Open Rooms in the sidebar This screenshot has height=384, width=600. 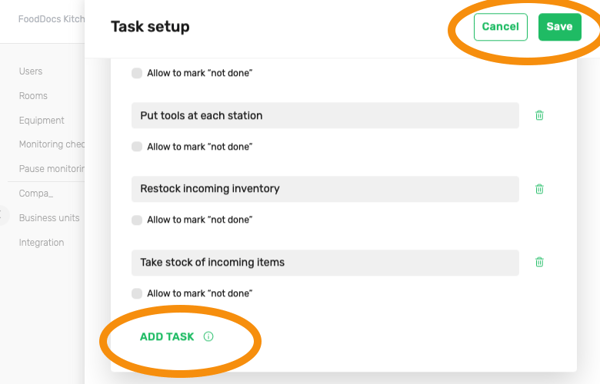(33, 96)
